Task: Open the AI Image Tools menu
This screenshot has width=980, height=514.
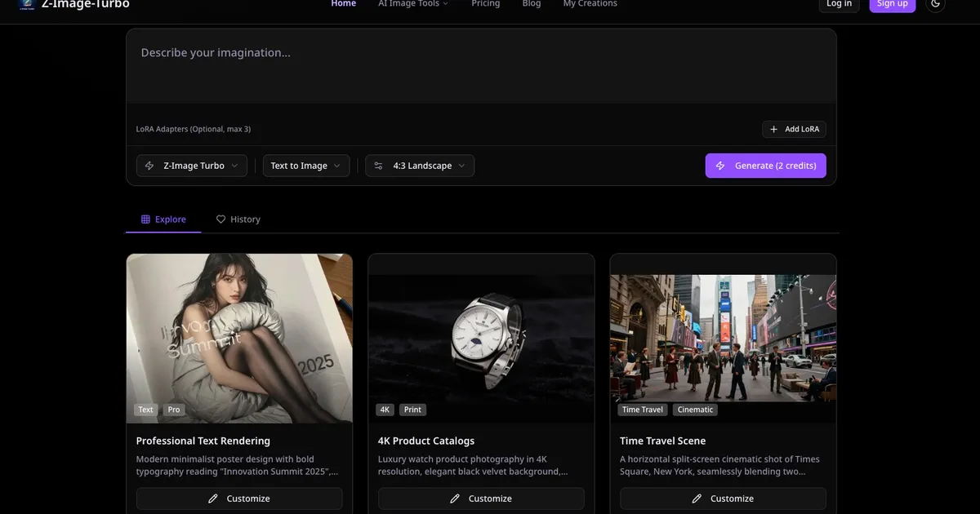Action: point(413,4)
